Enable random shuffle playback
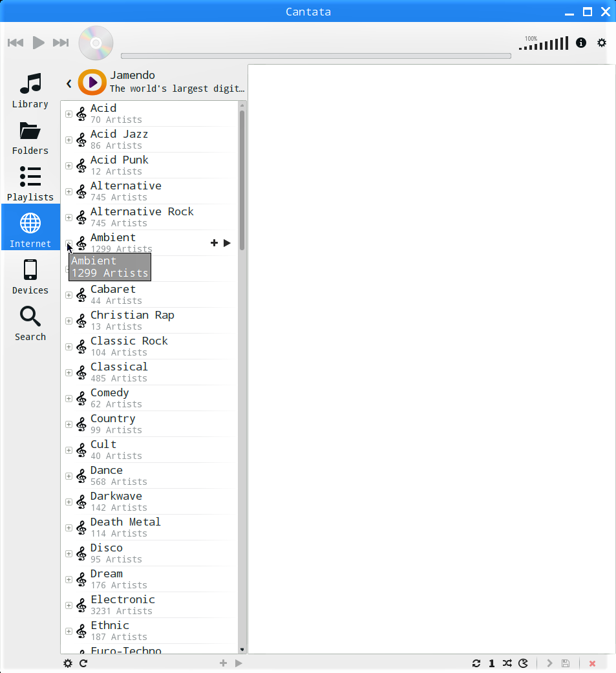Screen dimensions: 616x673 pyautogui.click(x=507, y=663)
